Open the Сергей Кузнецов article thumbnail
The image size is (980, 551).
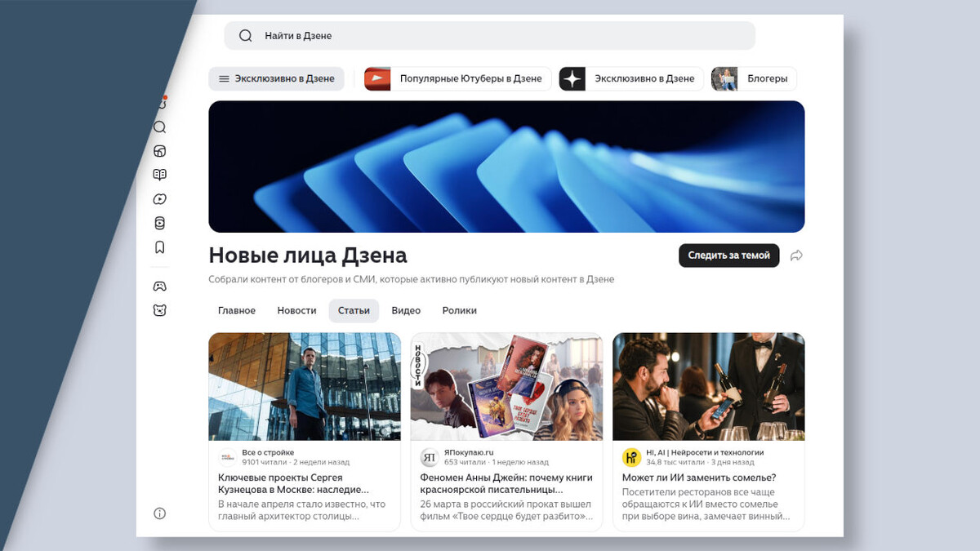[x=305, y=386]
